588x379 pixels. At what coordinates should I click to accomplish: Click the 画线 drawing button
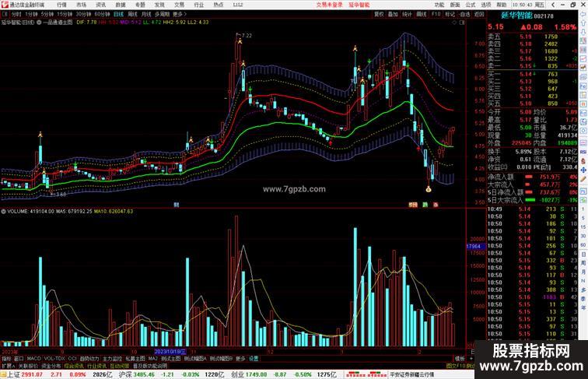click(422, 14)
